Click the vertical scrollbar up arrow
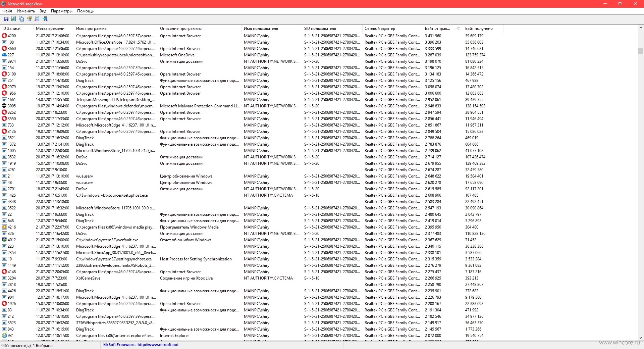The width and height of the screenshot is (644, 349). tap(641, 28)
